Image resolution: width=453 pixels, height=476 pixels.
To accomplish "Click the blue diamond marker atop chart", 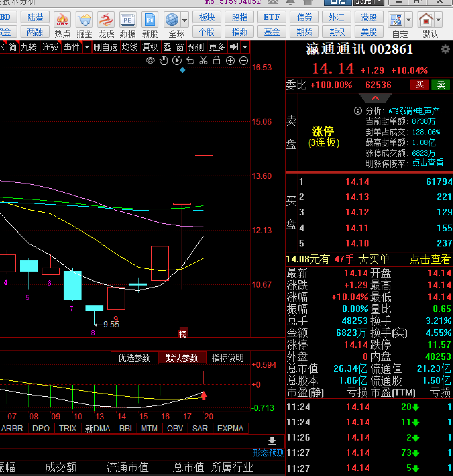I will coord(183,70).
